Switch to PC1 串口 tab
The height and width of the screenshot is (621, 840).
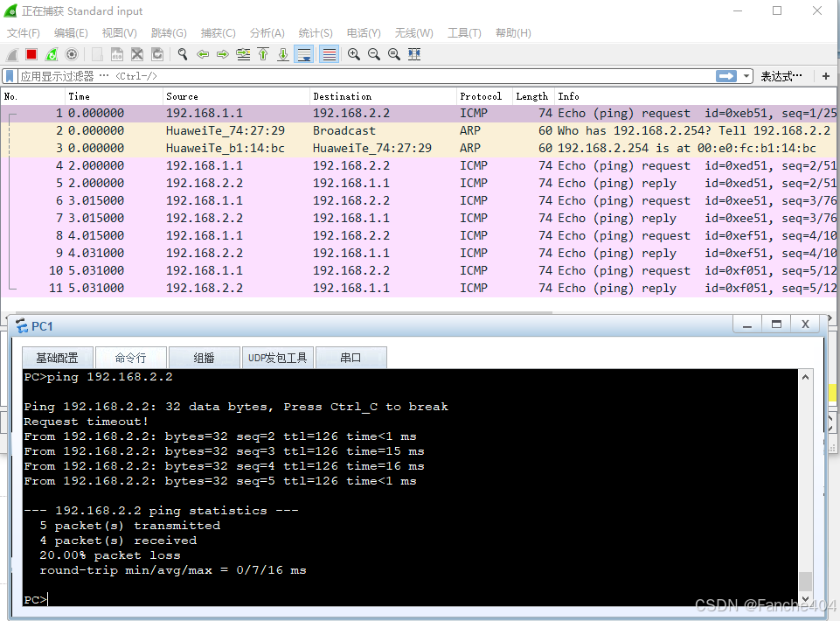coord(351,358)
